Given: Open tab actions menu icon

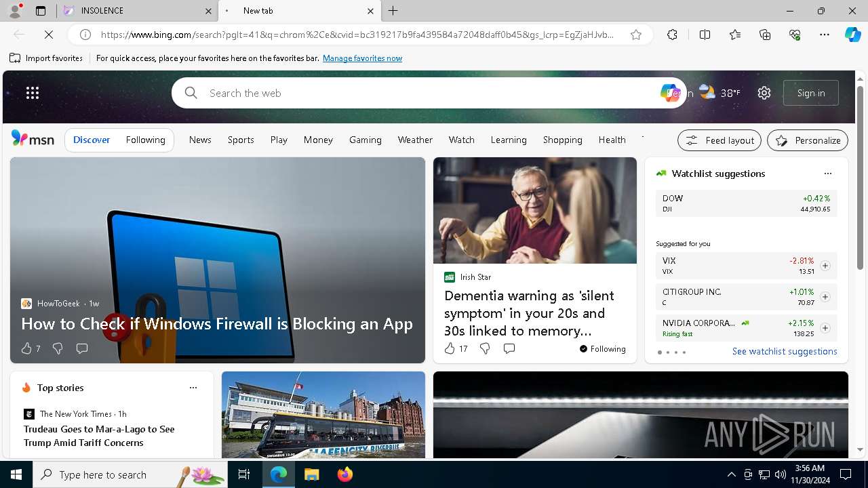Looking at the screenshot, I should tap(41, 11).
